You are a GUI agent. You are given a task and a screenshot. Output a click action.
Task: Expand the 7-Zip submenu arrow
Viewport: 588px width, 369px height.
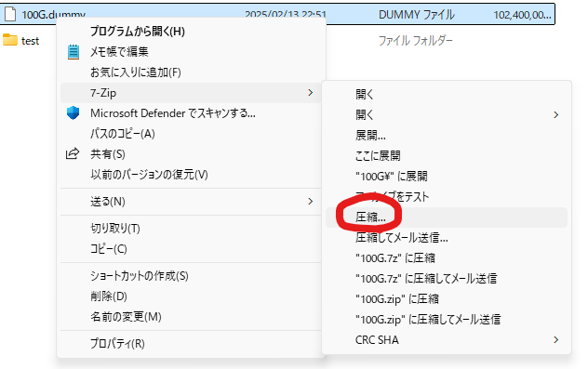[x=310, y=93]
